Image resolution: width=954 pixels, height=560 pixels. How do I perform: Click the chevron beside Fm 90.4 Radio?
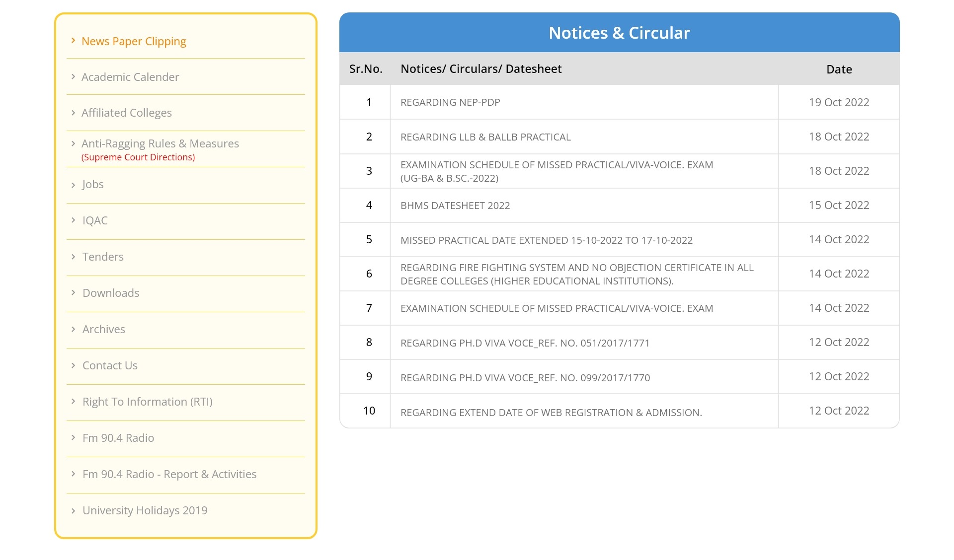(73, 437)
